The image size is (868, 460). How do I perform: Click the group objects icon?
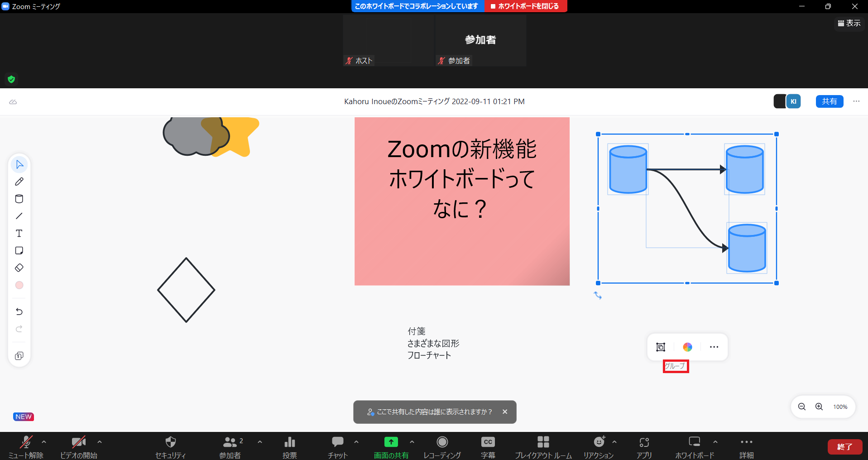(x=661, y=347)
